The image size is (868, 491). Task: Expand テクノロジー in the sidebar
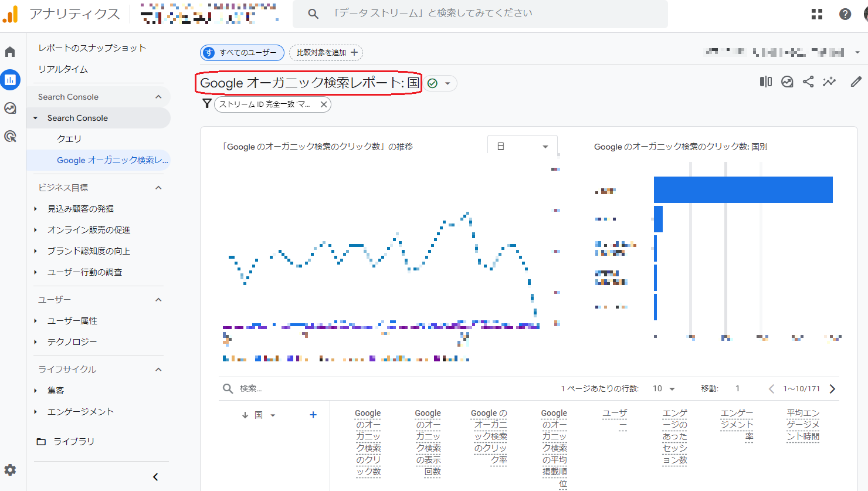[x=72, y=341]
